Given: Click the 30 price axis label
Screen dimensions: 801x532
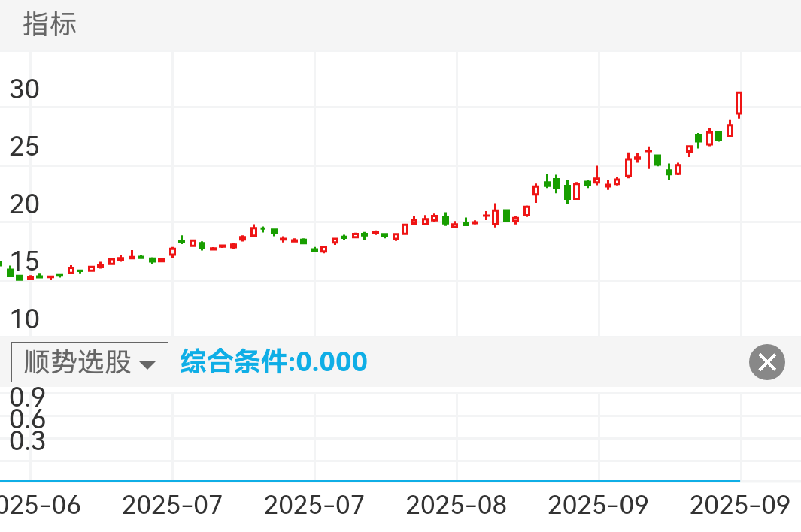Looking at the screenshot, I should pos(24,89).
